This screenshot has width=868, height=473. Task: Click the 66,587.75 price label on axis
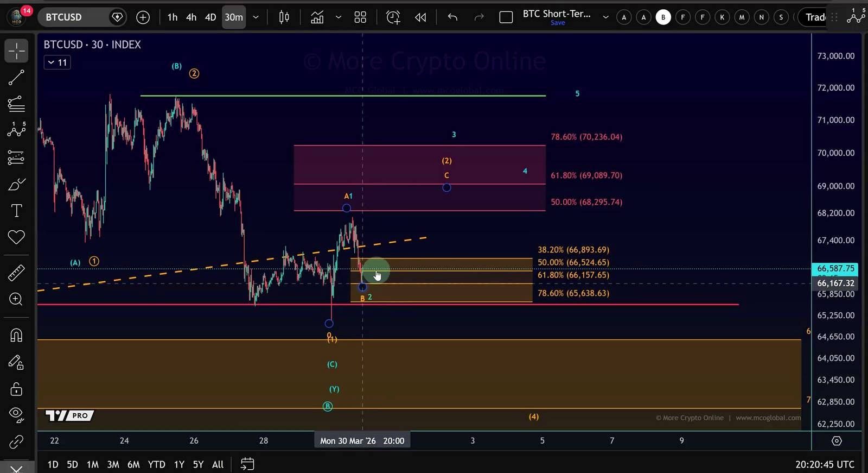[x=835, y=268]
